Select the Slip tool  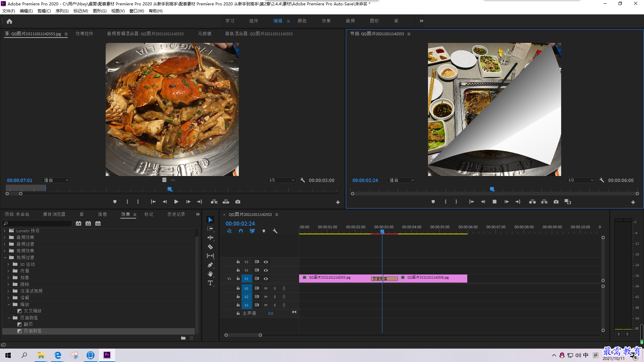[210, 256]
